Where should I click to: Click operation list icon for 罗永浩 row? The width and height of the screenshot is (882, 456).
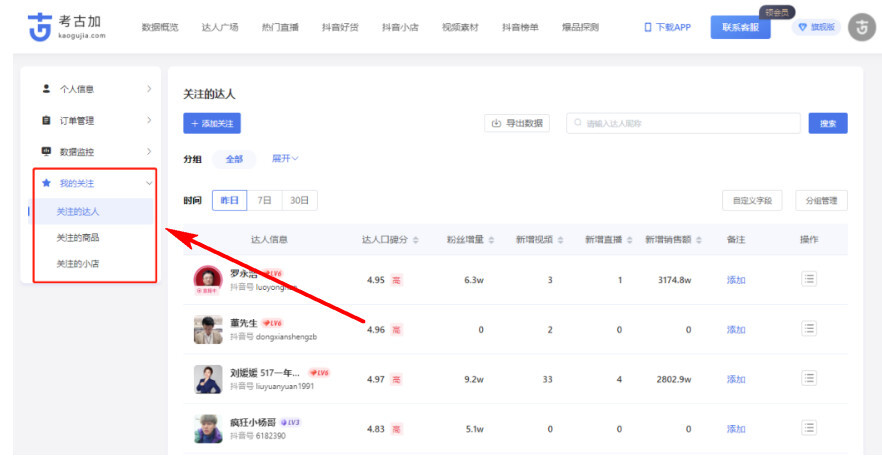(809, 279)
